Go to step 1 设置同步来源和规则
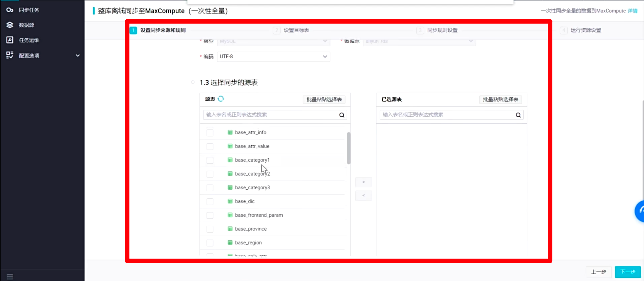Image resolution: width=644 pixels, height=281 pixels. click(158, 30)
